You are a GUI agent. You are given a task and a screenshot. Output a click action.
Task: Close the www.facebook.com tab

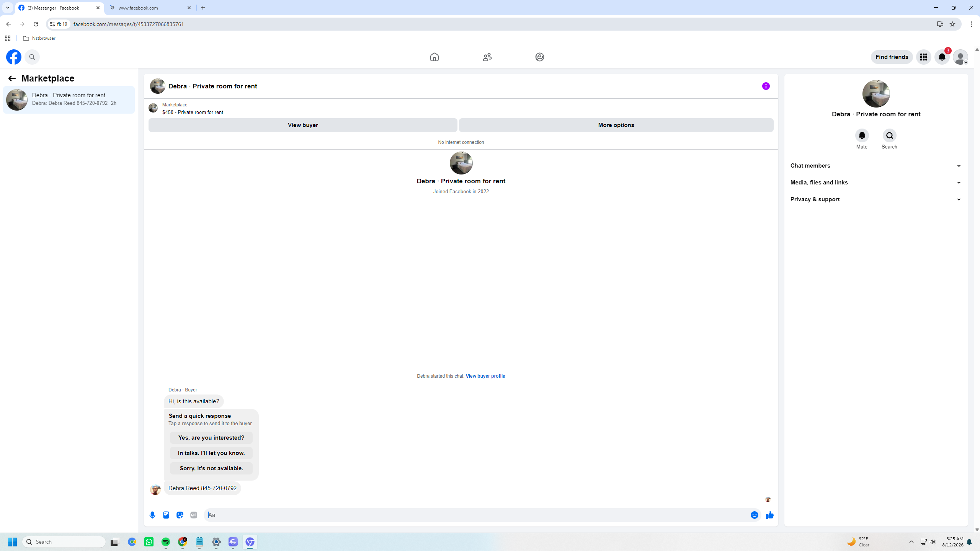click(x=189, y=8)
